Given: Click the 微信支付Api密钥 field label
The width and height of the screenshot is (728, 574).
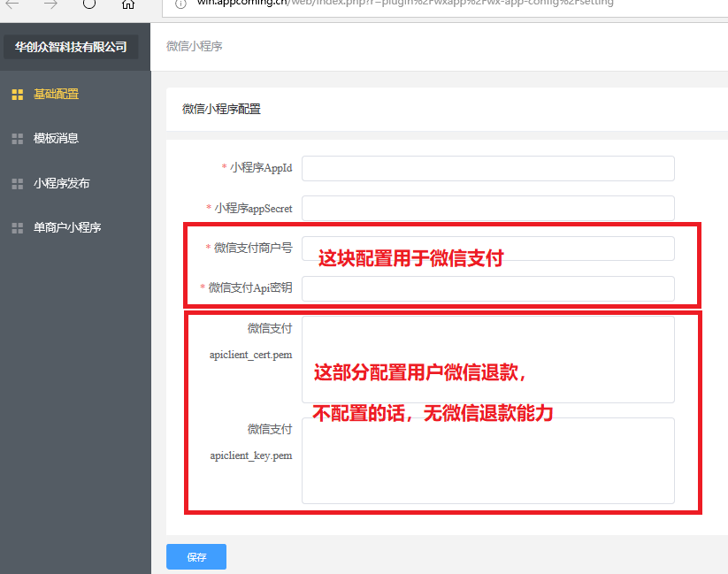Looking at the screenshot, I should [250, 288].
